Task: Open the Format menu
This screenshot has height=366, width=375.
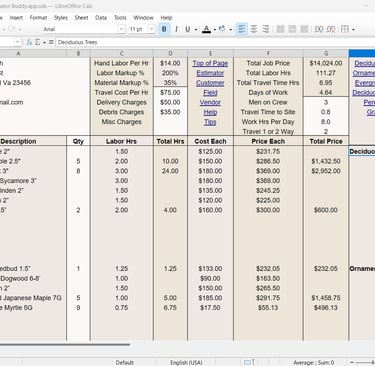Action: pyautogui.click(x=38, y=18)
